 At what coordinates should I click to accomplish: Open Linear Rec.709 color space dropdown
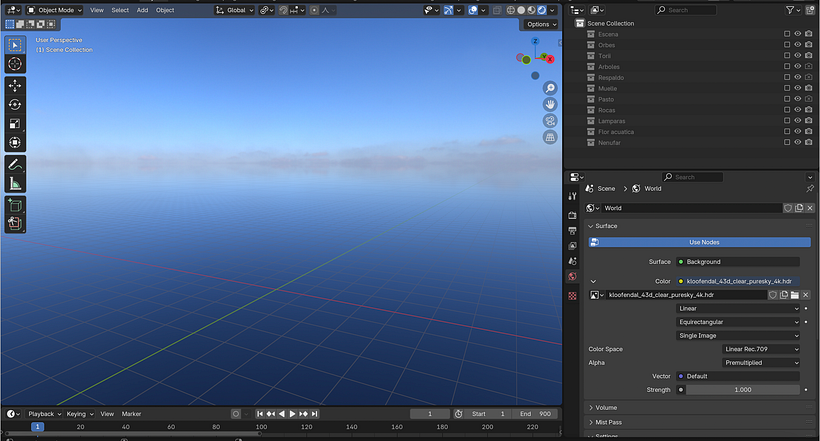coord(761,349)
